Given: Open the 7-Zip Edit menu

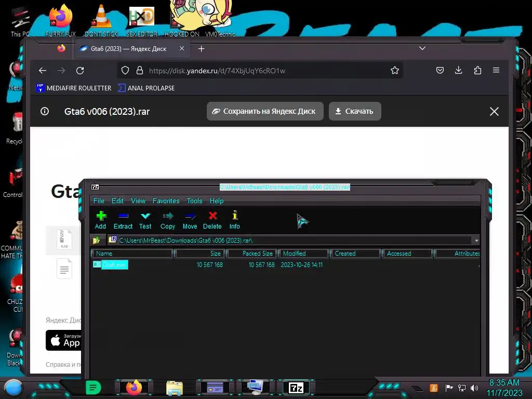Looking at the screenshot, I should (117, 201).
